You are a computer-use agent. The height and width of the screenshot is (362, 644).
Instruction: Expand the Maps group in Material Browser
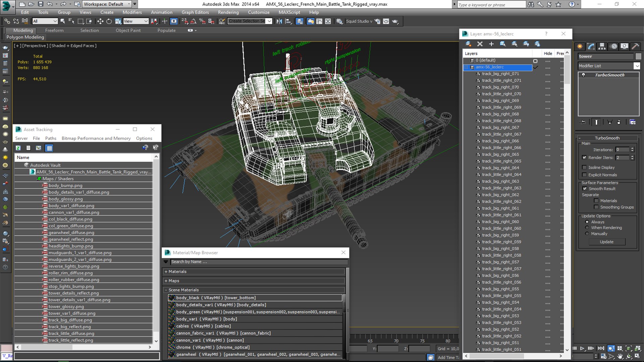[x=254, y=281]
